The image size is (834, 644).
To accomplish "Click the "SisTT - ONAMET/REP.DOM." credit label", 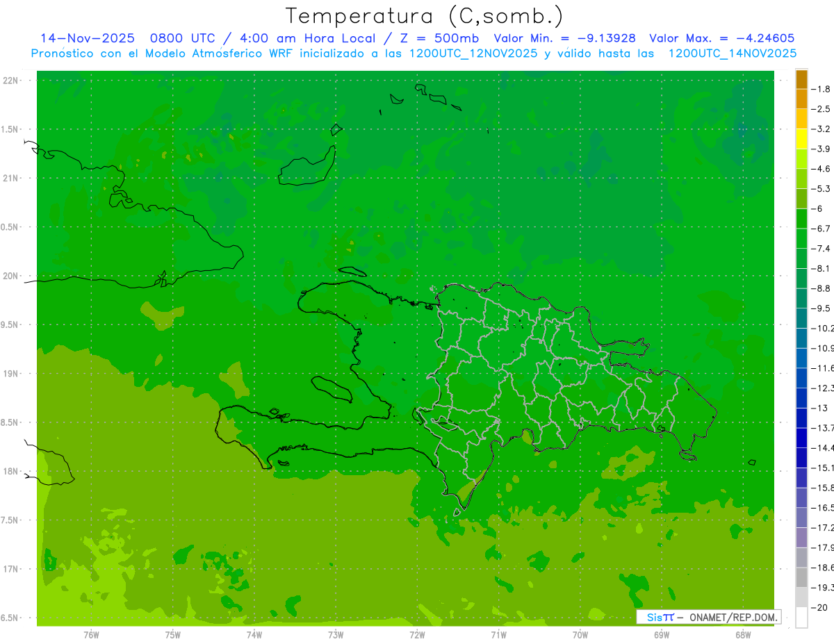I will pos(708,617).
